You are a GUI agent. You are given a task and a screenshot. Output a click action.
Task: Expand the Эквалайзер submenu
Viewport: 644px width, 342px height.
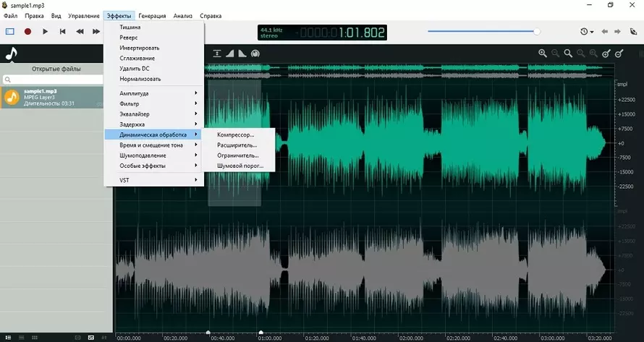point(154,114)
